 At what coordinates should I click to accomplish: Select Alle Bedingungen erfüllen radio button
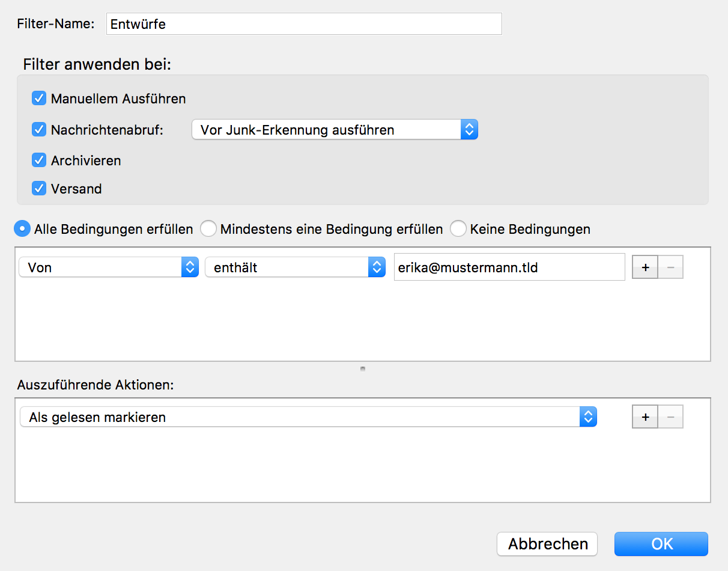click(x=22, y=229)
